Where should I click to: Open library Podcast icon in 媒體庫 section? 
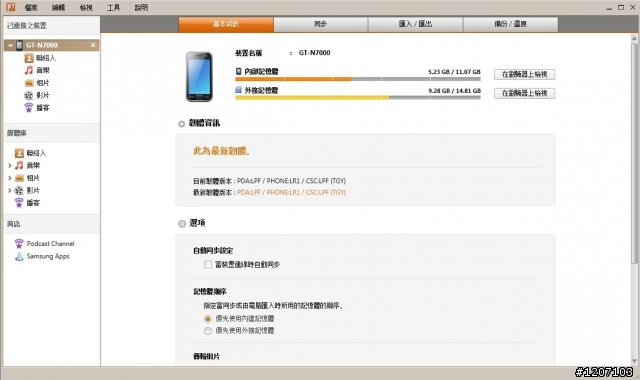(19, 203)
